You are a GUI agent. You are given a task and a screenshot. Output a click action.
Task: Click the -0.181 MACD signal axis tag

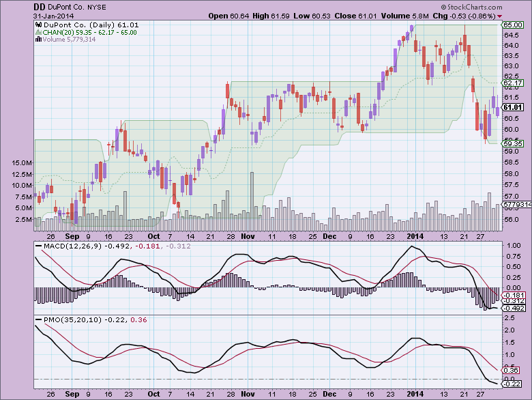click(514, 296)
